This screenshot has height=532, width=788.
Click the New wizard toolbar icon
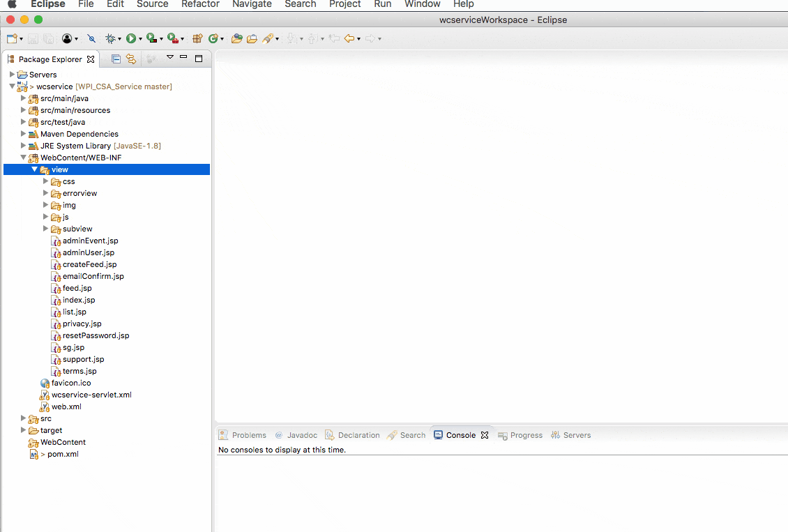[12, 38]
